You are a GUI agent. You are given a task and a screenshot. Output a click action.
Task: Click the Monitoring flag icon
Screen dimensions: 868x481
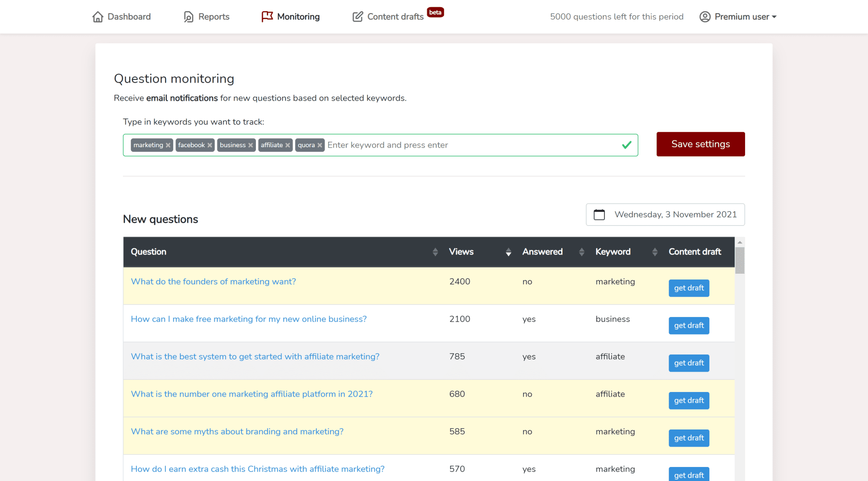[267, 17]
